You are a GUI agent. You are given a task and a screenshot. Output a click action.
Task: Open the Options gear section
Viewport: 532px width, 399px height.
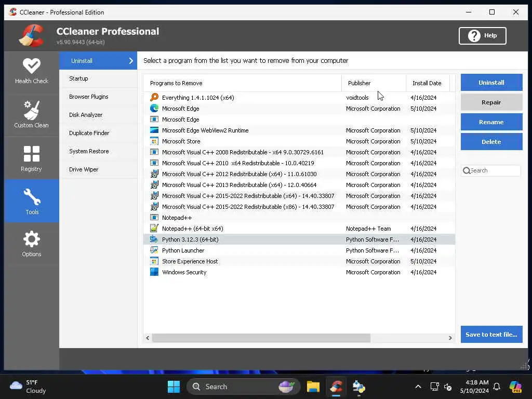(32, 244)
